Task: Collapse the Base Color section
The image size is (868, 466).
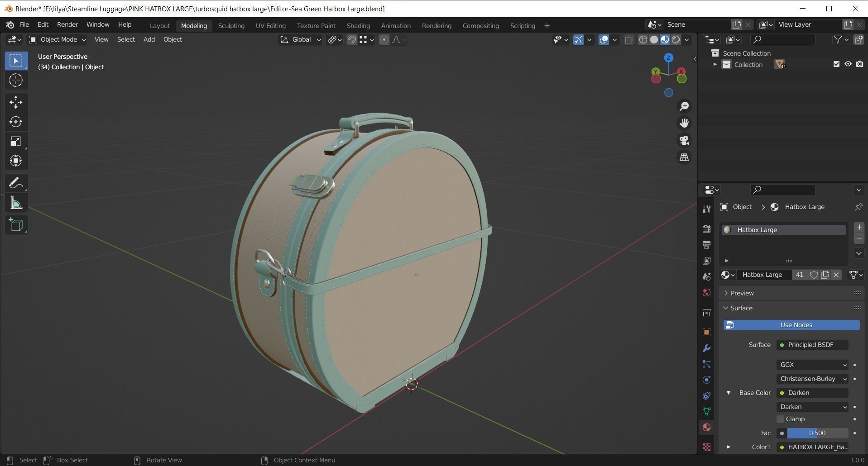Action: pyautogui.click(x=729, y=393)
